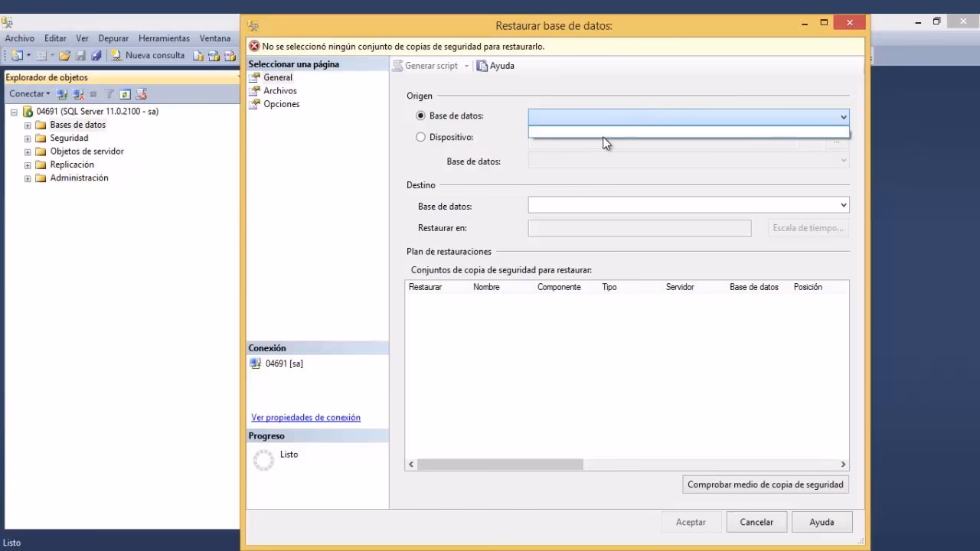This screenshot has width=980, height=551.
Task: Click the refresh icon in Explorador de objetos
Action: pyautogui.click(x=125, y=94)
